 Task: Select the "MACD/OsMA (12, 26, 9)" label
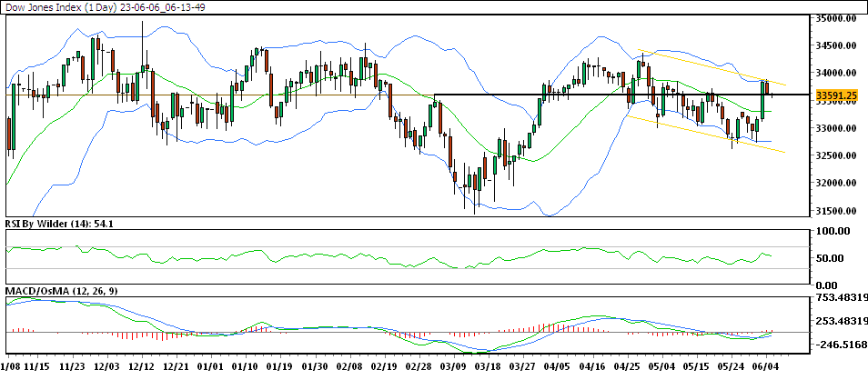pyautogui.click(x=61, y=291)
